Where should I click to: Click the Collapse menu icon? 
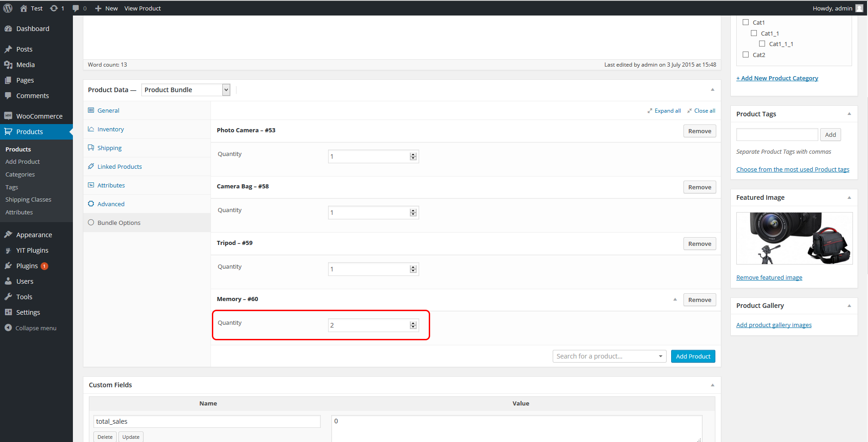click(8, 328)
